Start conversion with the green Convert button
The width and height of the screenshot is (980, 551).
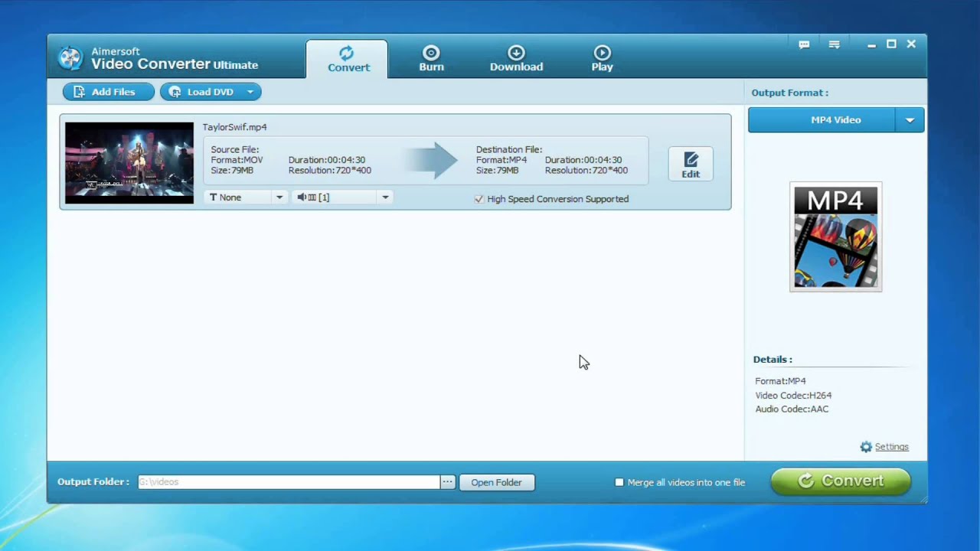841,481
